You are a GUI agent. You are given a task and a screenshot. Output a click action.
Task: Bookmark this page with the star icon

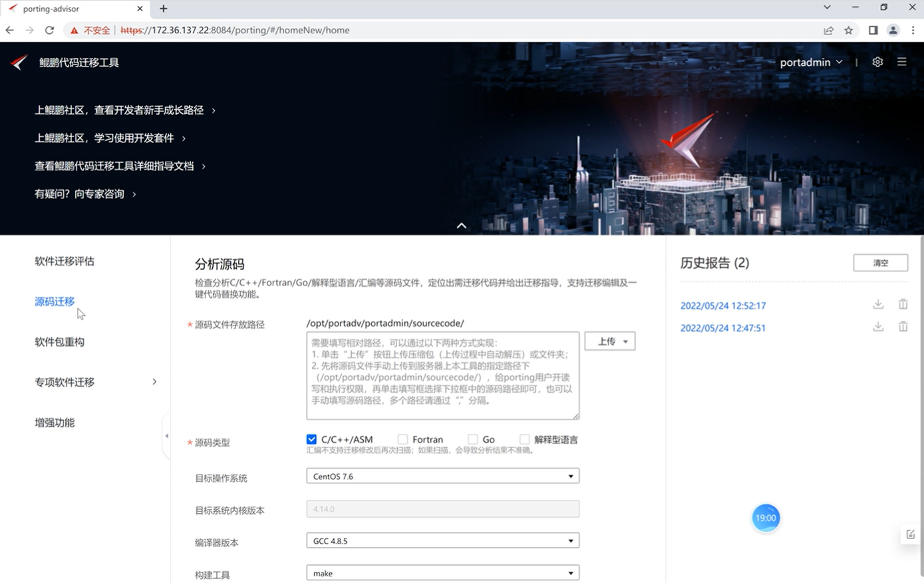849,30
